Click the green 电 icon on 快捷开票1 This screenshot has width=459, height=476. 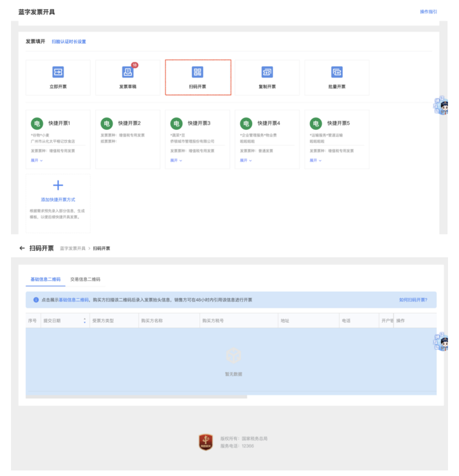(38, 123)
